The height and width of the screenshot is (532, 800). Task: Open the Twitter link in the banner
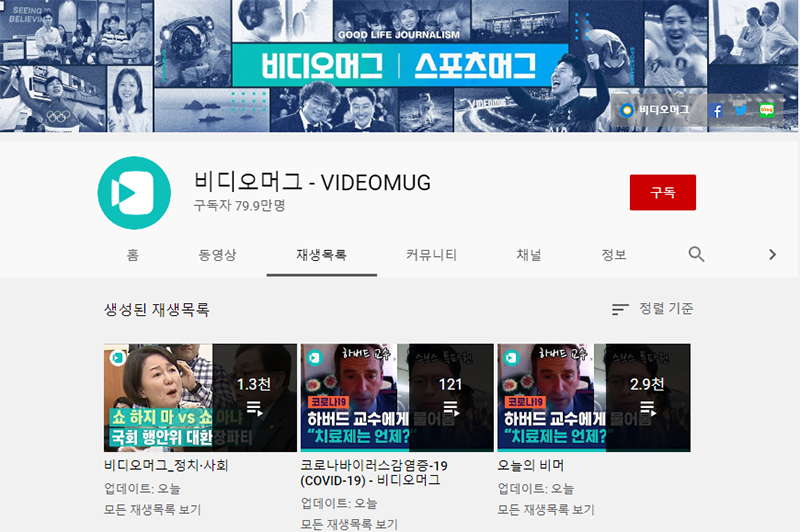point(741,110)
